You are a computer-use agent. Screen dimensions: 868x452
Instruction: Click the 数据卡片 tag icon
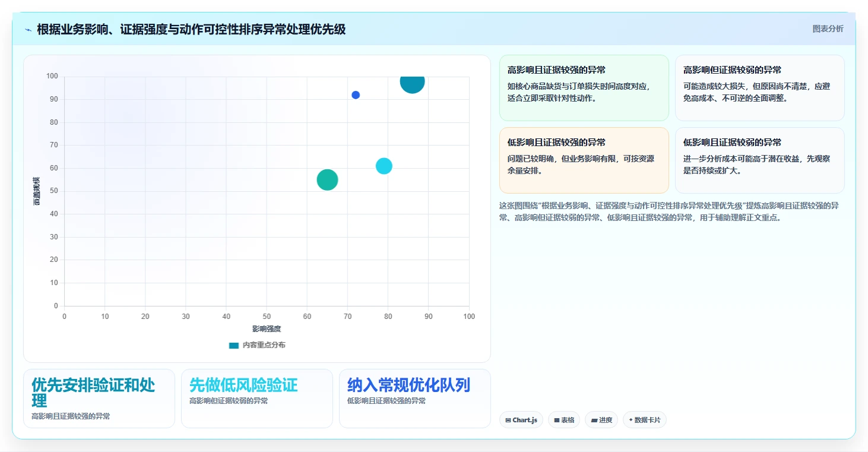point(631,420)
